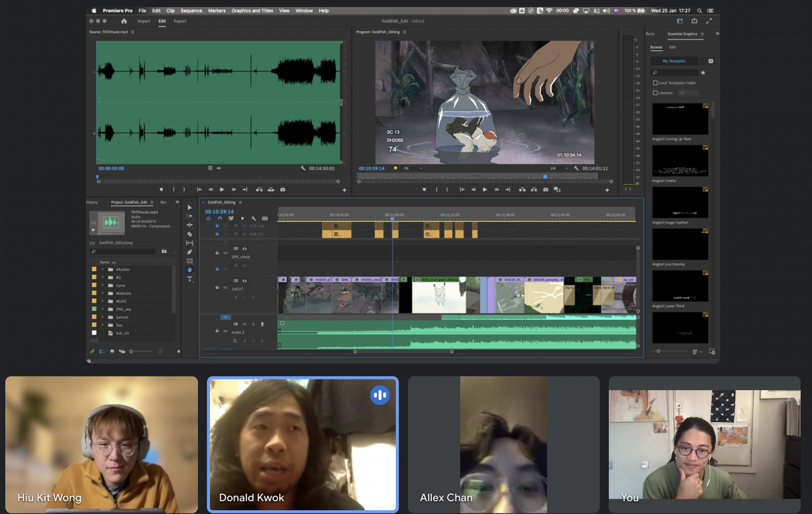Hide the 1stCUT video track output
The height and width of the screenshot is (514, 812).
[x=244, y=280]
